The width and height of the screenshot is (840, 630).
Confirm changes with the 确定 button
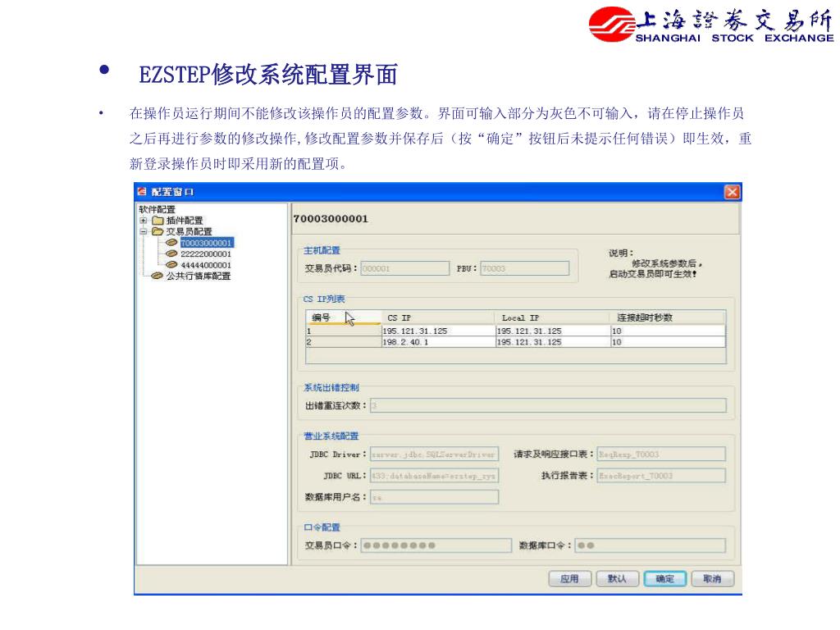point(664,578)
